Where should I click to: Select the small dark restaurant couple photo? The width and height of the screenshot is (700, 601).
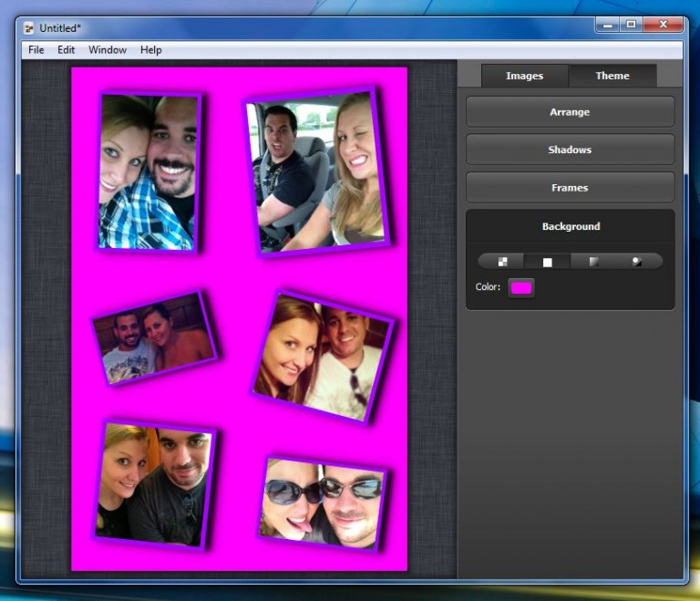tap(154, 338)
